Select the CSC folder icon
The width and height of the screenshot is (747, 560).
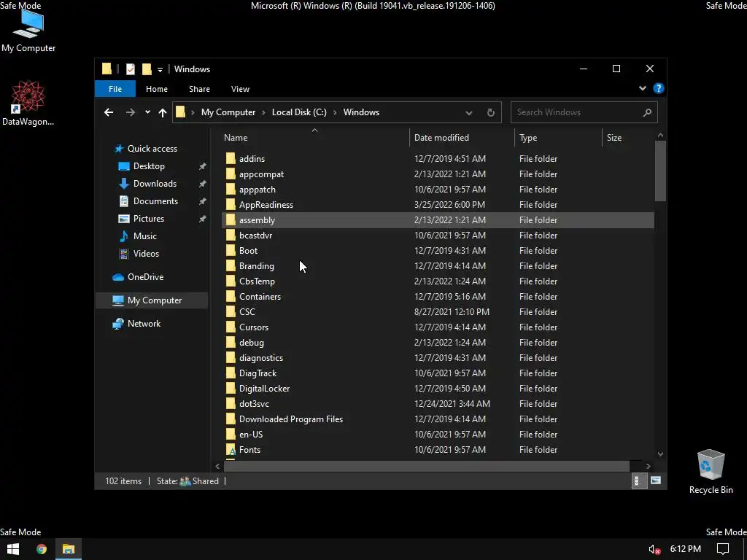tap(231, 312)
